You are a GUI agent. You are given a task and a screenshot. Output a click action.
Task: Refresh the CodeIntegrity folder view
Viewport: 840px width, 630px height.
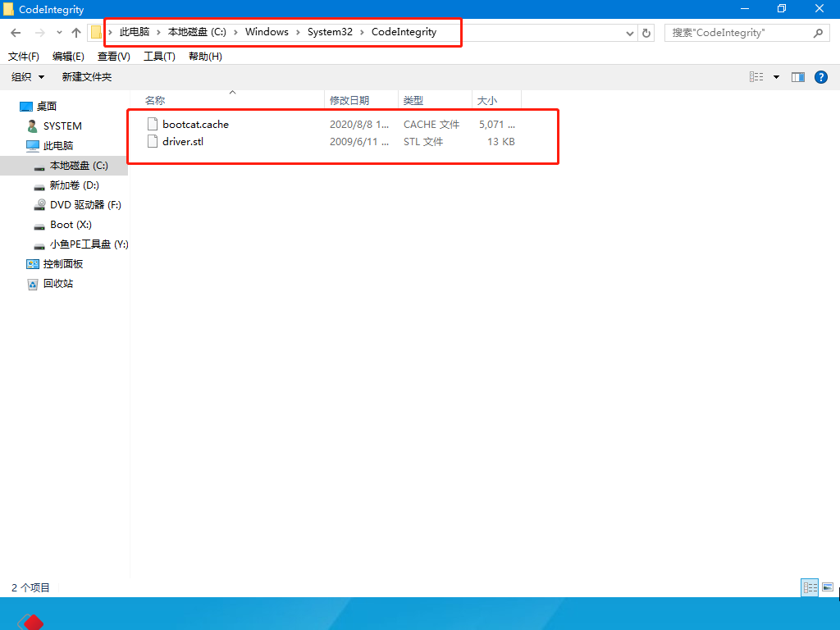coord(646,33)
